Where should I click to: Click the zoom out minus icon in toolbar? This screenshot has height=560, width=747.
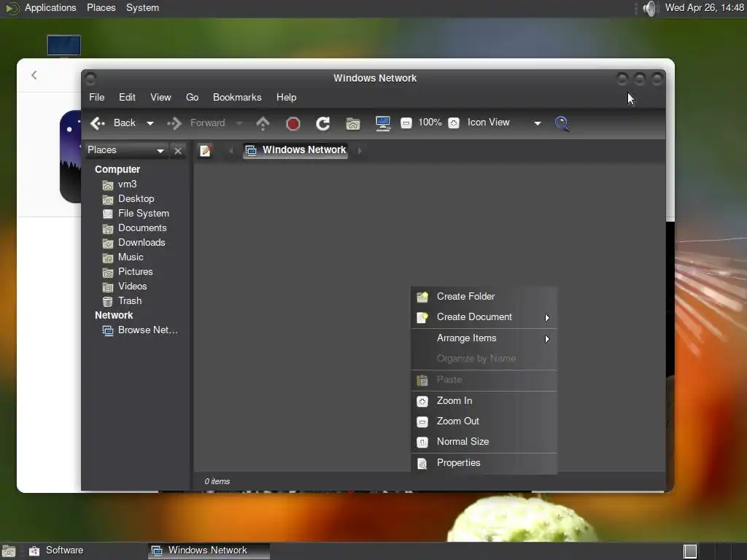click(406, 123)
